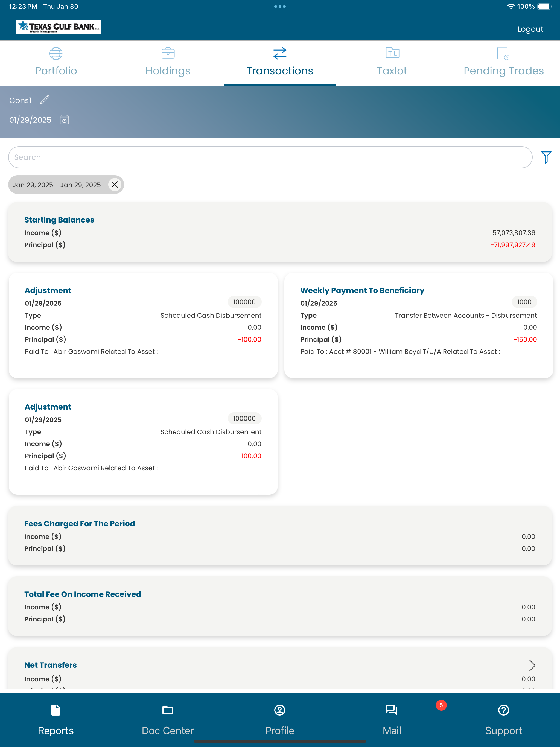Open the Reports document icon
This screenshot has height=747, width=560.
(x=56, y=710)
